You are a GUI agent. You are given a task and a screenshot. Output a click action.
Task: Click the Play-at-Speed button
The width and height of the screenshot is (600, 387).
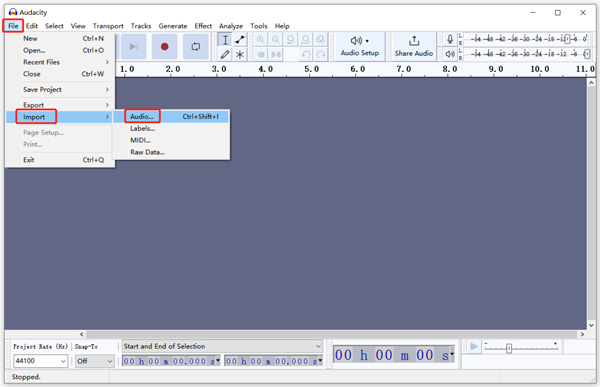474,347
